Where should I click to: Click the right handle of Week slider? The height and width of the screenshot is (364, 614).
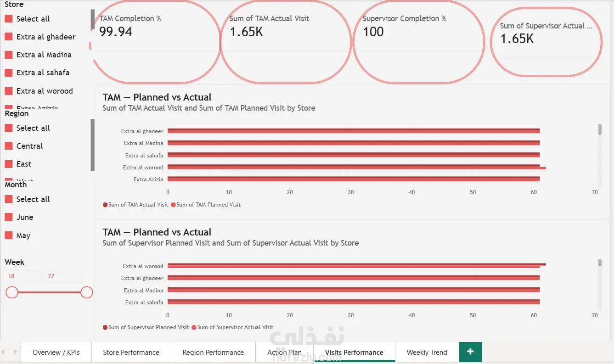(87, 292)
